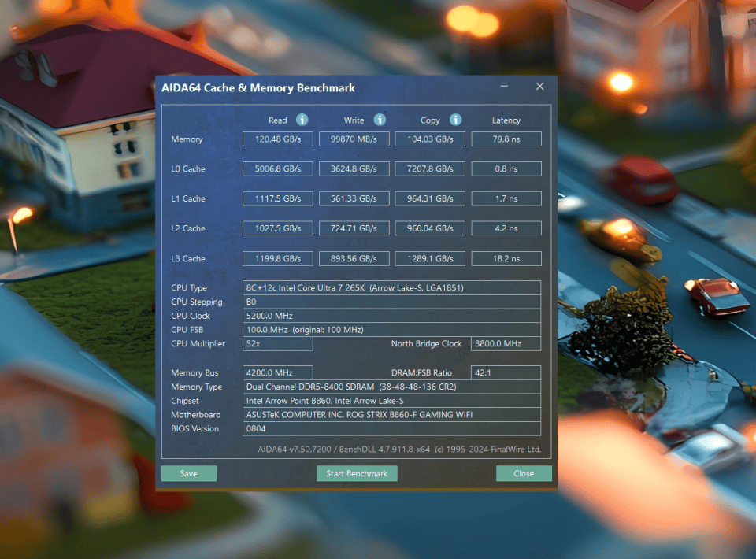Click L0 Cache Write 3624.8 GB/s

354,168
